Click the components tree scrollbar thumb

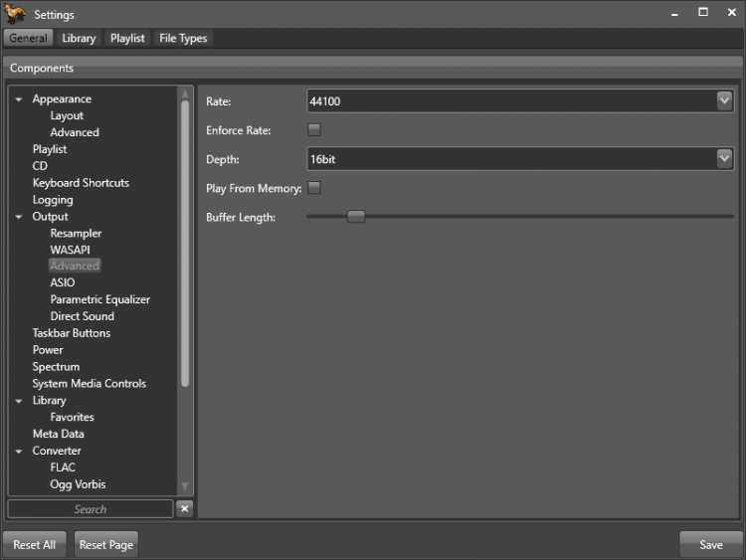(x=185, y=243)
